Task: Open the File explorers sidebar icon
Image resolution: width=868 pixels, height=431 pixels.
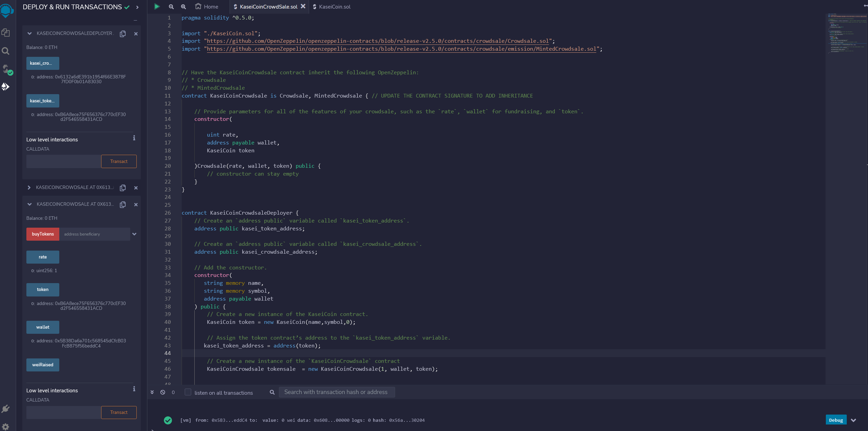Action: point(5,33)
